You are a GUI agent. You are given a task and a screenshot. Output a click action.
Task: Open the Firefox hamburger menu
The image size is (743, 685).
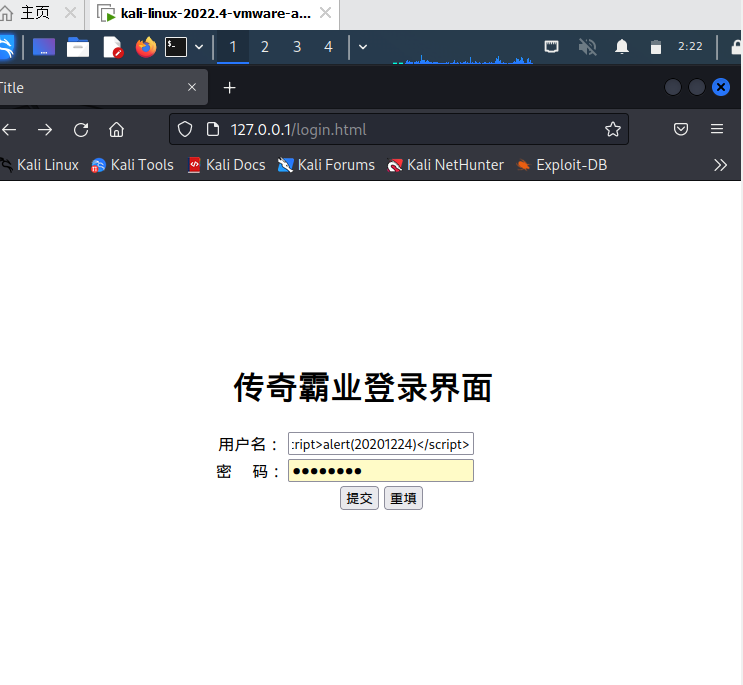(x=717, y=129)
